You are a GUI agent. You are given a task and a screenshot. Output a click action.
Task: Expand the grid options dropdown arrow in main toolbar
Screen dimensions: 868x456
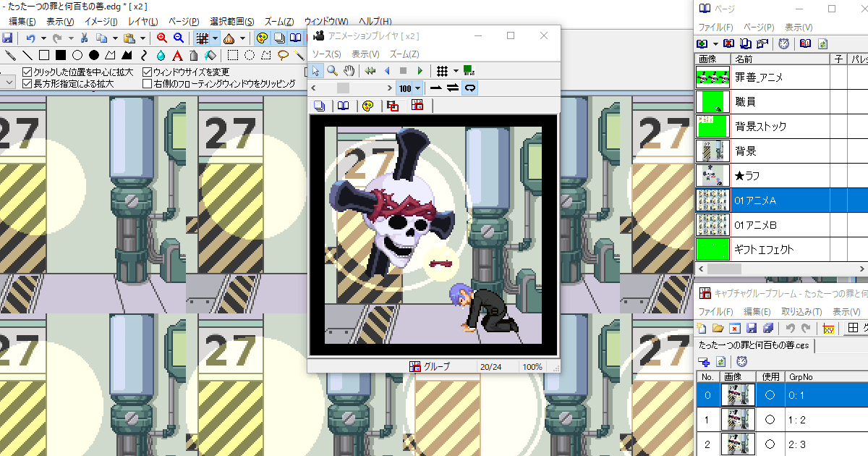coord(216,38)
